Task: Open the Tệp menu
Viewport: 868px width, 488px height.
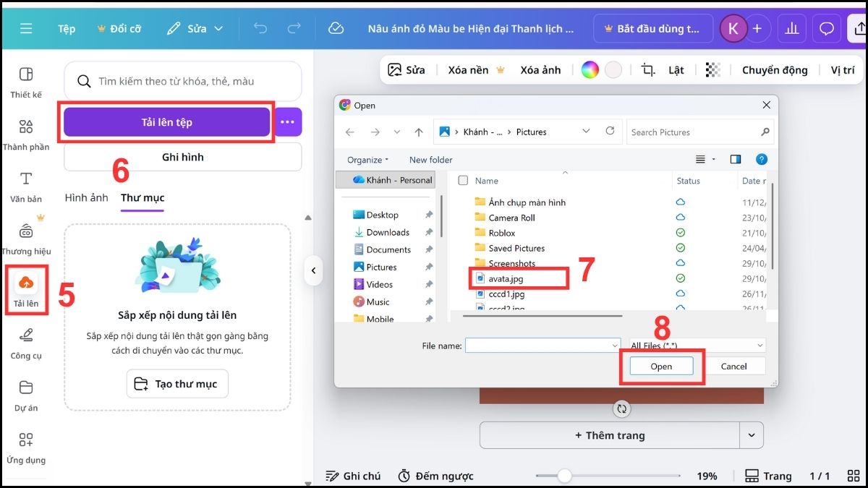Action: (66, 28)
